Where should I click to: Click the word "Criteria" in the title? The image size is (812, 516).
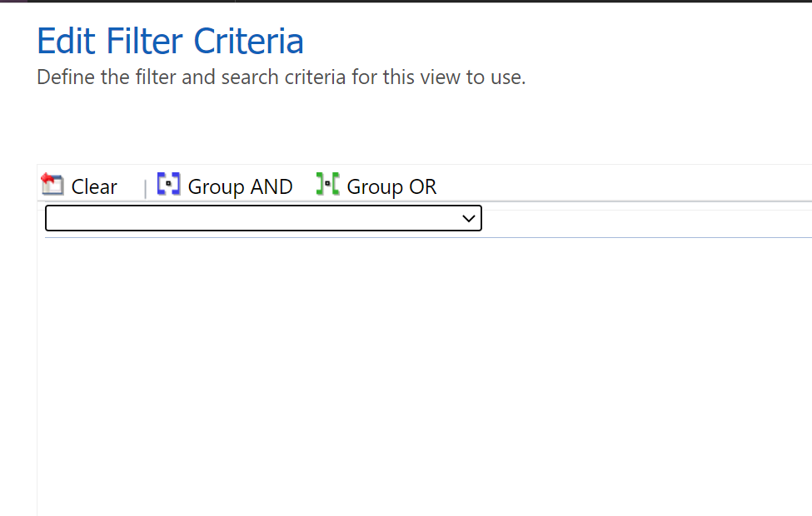pyautogui.click(x=248, y=41)
